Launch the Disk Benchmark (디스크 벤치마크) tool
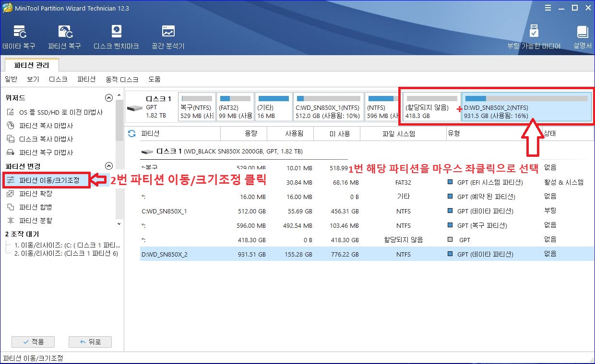 point(116,37)
